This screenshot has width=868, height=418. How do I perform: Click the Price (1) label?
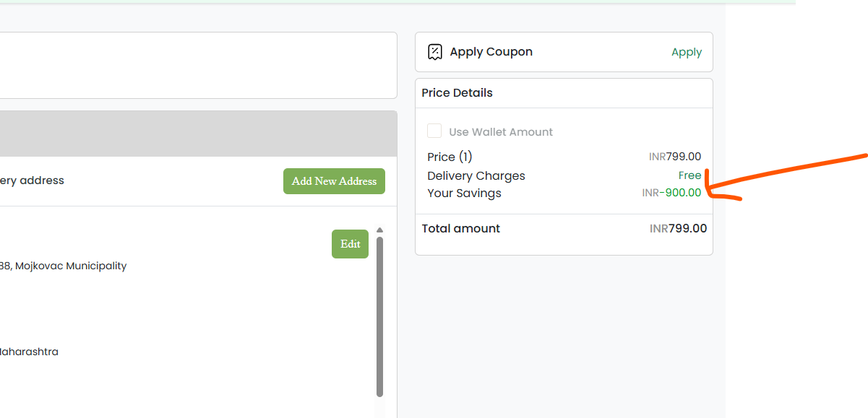tap(450, 157)
